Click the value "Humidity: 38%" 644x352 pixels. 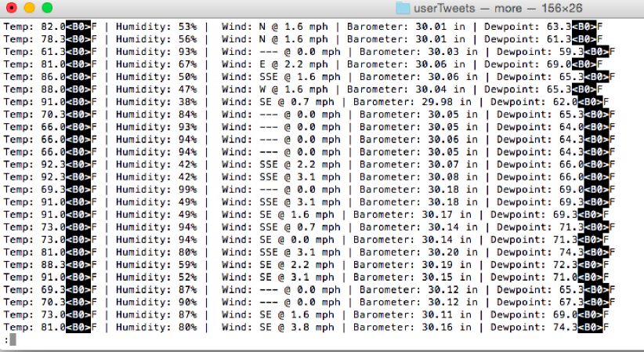[156, 102]
